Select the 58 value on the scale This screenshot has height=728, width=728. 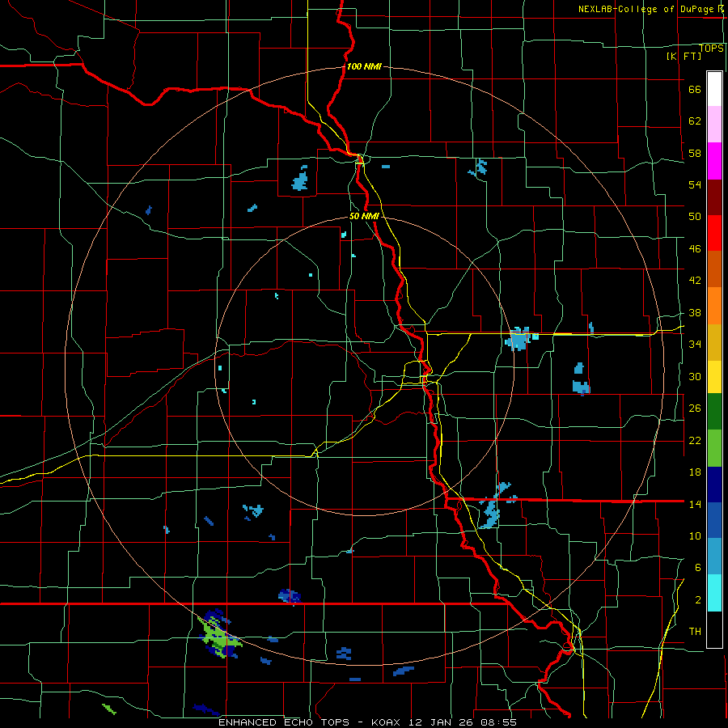point(695,153)
